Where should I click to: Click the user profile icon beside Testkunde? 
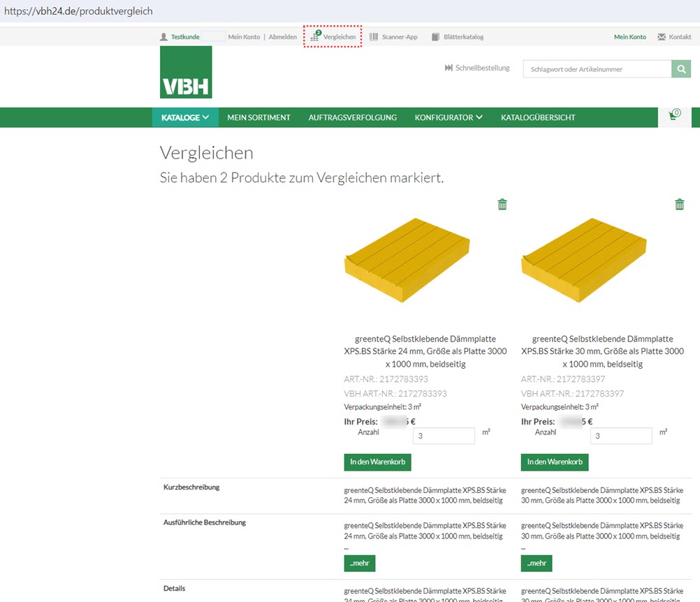click(164, 37)
